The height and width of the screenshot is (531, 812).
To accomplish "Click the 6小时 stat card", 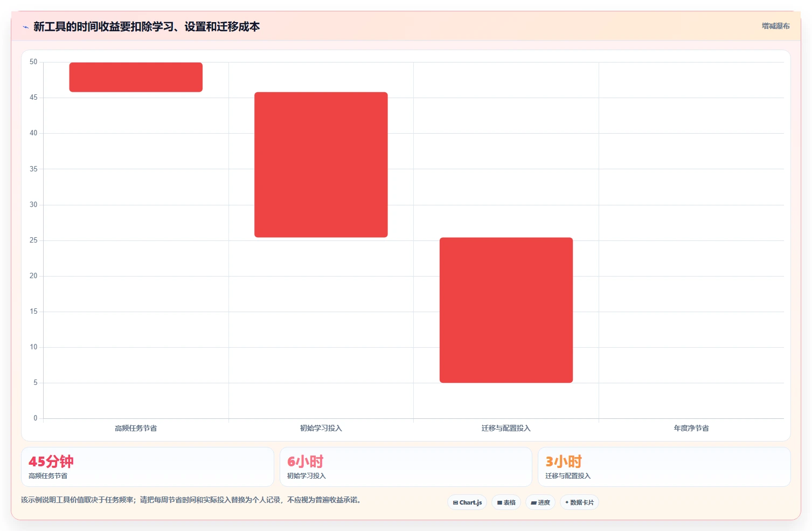I will [406, 467].
